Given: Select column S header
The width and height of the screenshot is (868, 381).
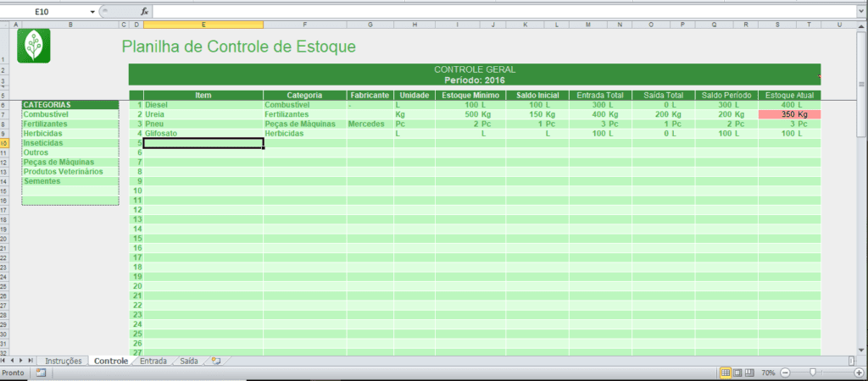Looking at the screenshot, I should [x=778, y=25].
